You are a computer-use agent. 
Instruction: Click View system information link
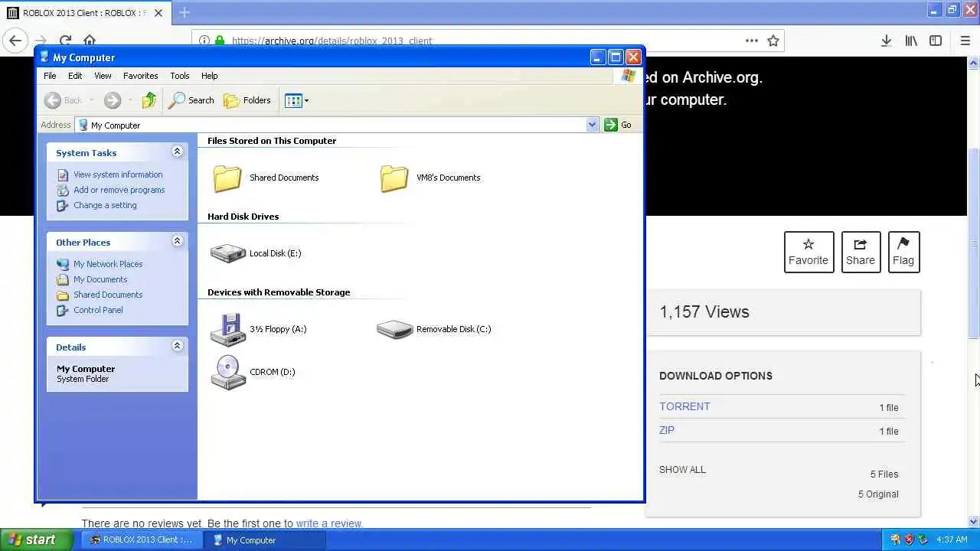[x=118, y=174]
